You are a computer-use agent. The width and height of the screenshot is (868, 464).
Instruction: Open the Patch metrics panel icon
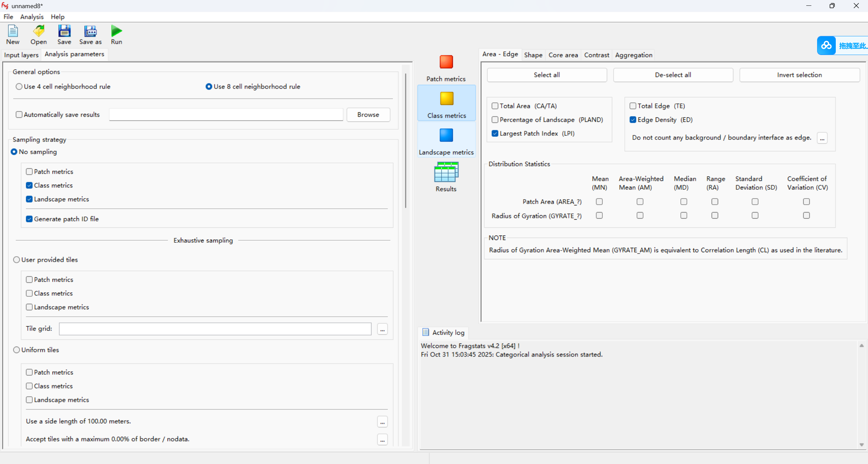coord(446,62)
